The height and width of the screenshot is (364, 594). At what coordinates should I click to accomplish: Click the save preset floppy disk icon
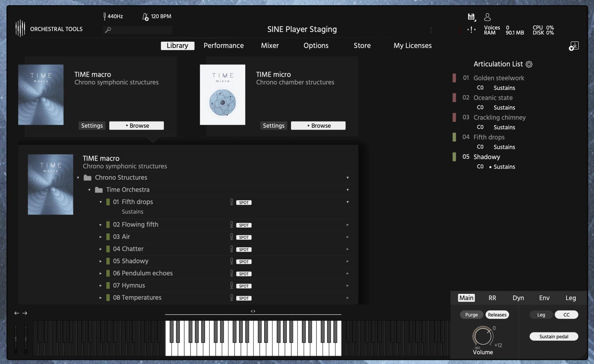pos(471,17)
